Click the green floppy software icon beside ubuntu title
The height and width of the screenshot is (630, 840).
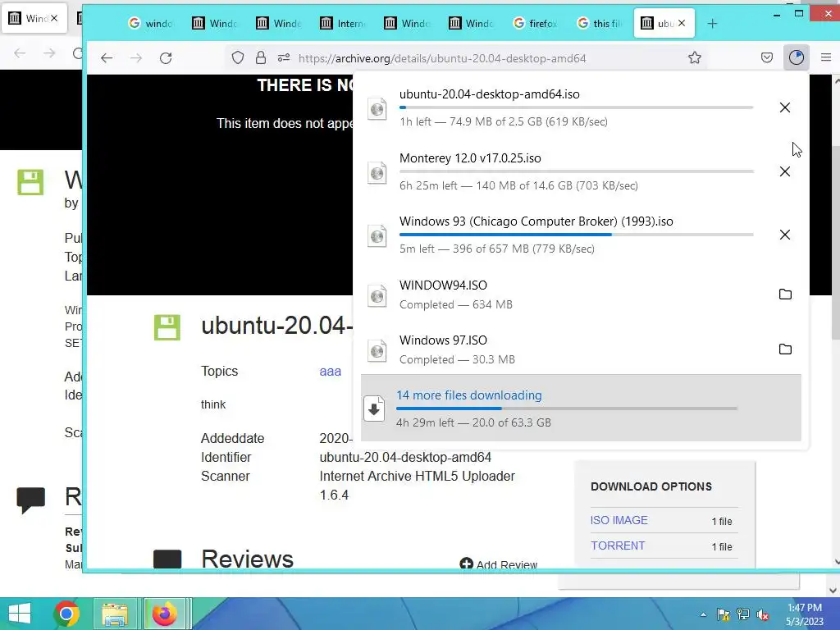click(x=167, y=327)
